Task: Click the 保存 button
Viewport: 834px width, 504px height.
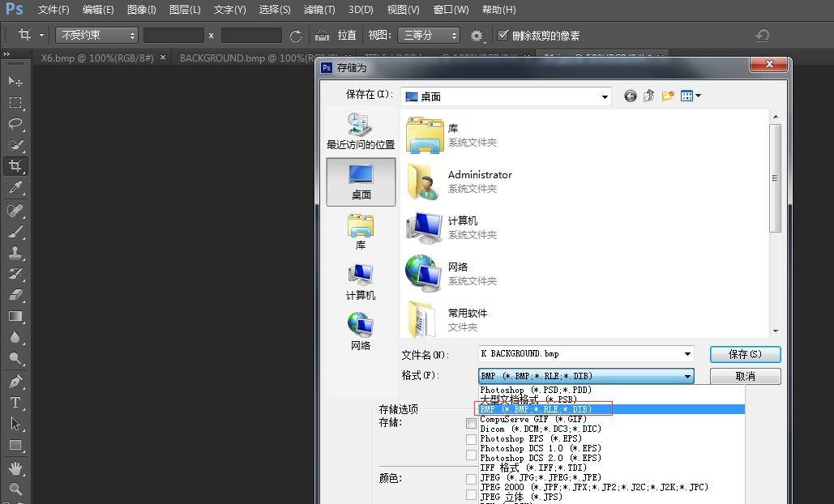Action: click(744, 354)
